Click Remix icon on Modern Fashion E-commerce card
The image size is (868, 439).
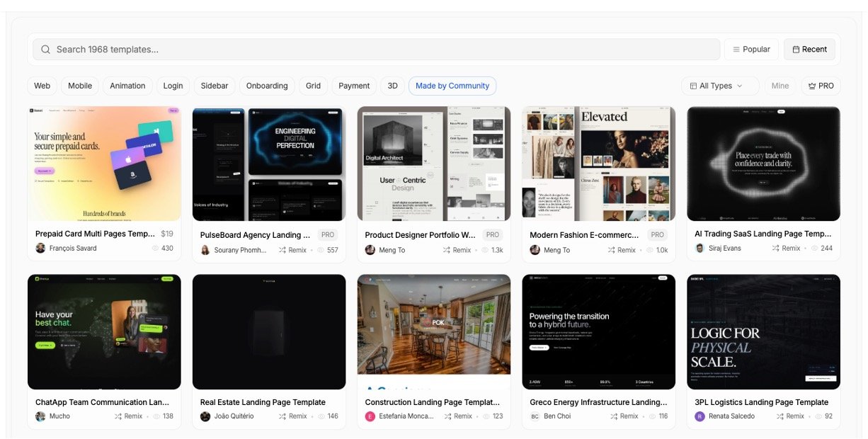pyautogui.click(x=612, y=250)
